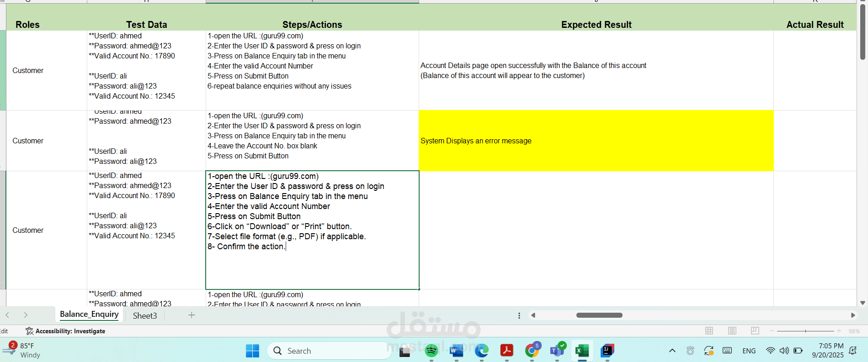The height and width of the screenshot is (362, 868).
Task: Click the horizontal scrollbar thumb
Action: (599, 315)
